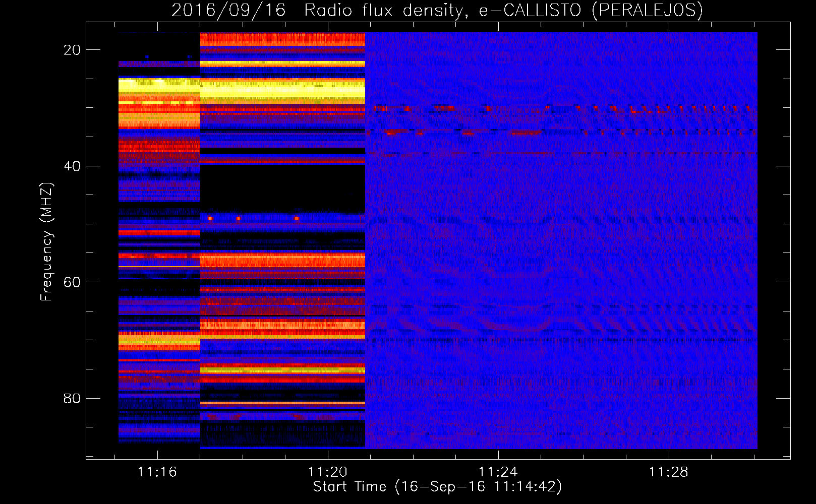Click the 11:20 time tick label
The width and height of the screenshot is (816, 504).
[328, 472]
